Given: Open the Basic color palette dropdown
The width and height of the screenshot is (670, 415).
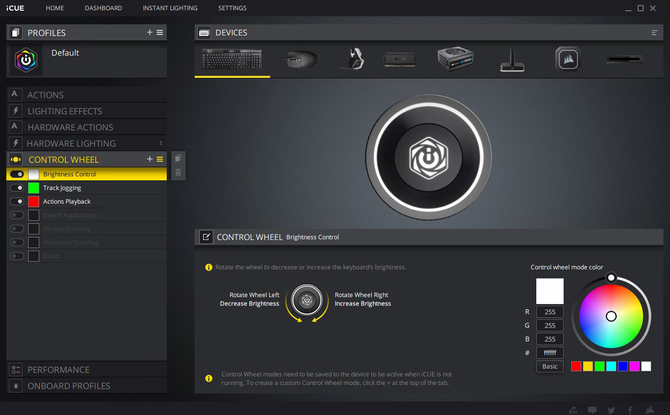Looking at the screenshot, I should [x=550, y=366].
